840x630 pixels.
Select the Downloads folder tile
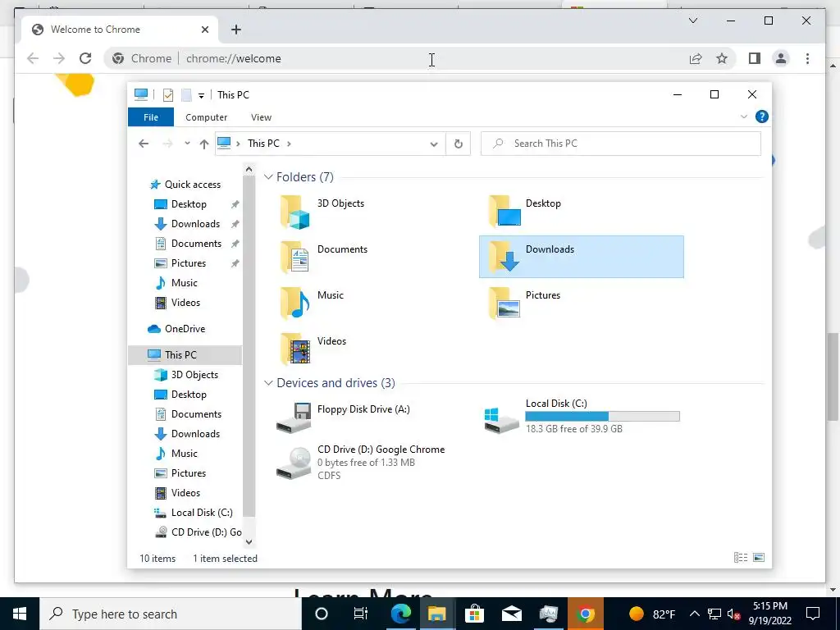(x=582, y=257)
